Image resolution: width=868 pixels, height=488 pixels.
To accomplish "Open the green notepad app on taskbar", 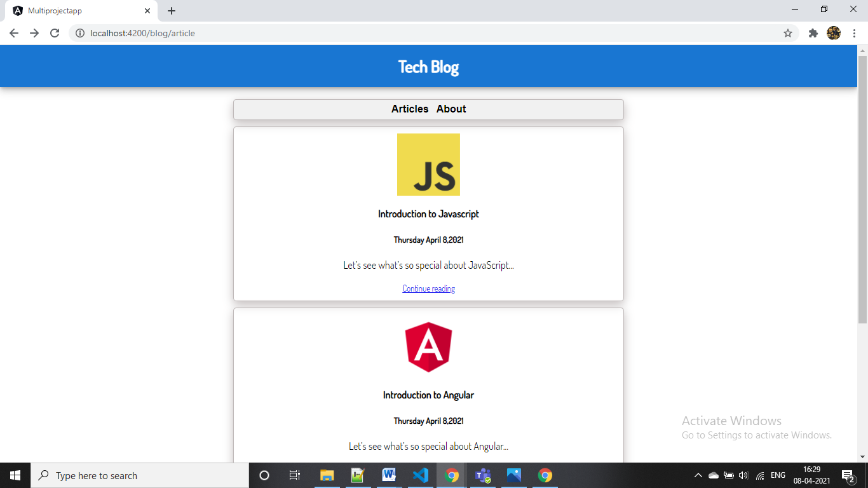I will point(358,475).
